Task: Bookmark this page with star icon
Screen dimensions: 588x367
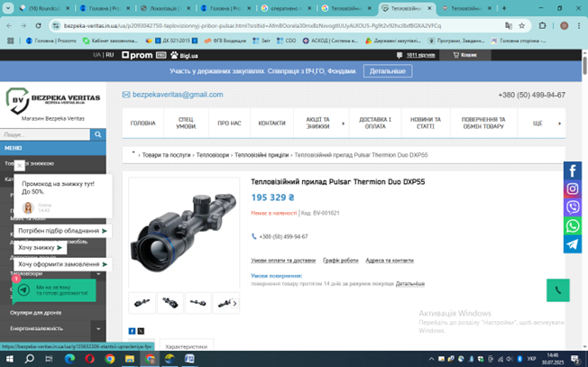Action: (x=521, y=25)
